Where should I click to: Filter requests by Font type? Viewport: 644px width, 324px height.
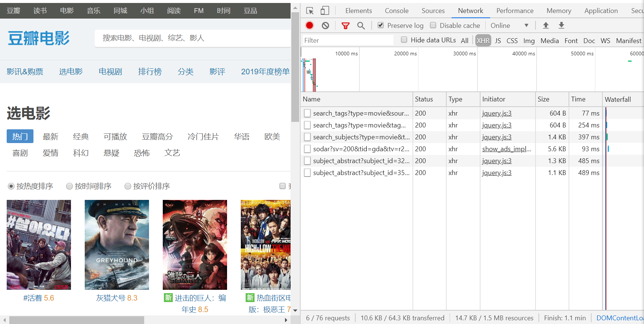571,40
